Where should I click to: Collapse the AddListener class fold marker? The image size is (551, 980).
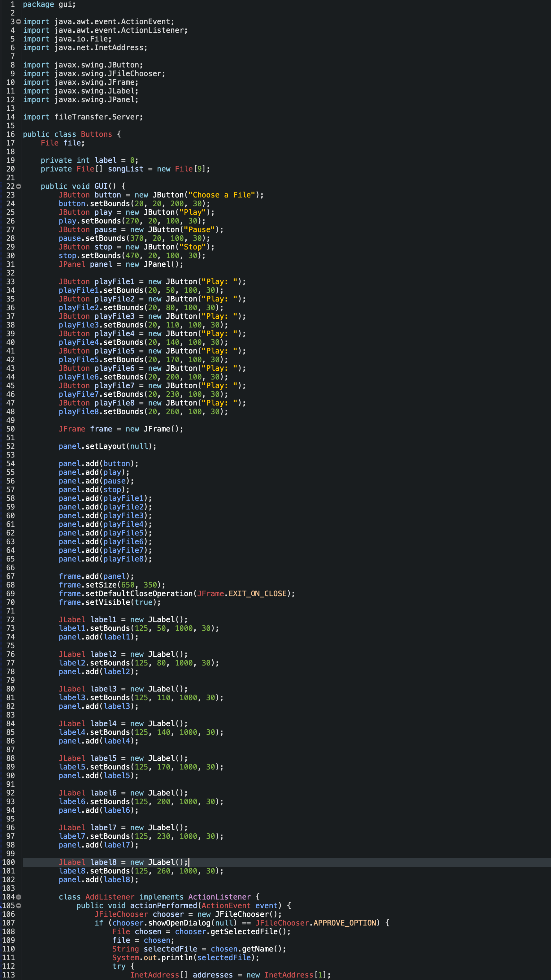pyautogui.click(x=19, y=897)
